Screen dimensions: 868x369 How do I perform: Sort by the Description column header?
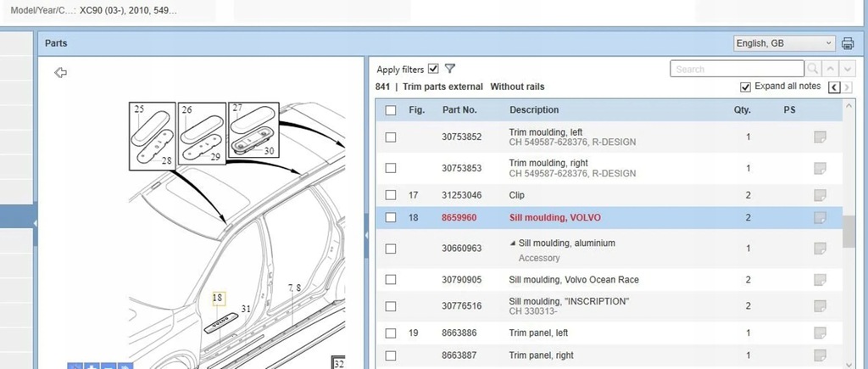pos(534,109)
